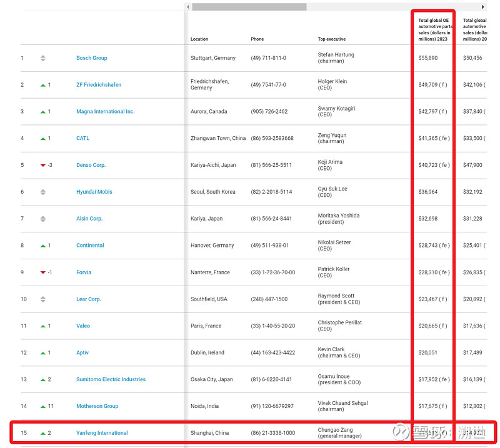Select the $50,456 sales value
Viewport: 500px width, 448px height.
(472, 57)
